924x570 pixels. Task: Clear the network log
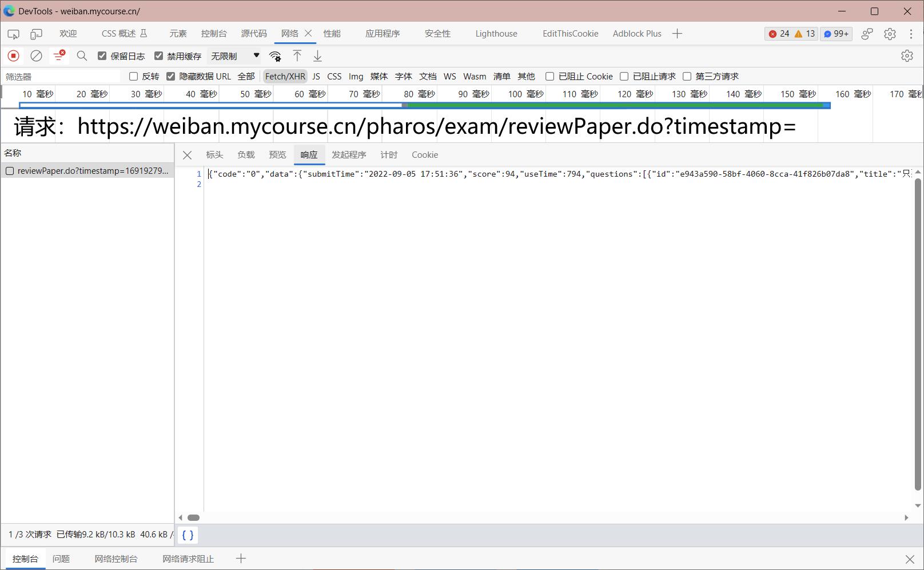point(36,55)
